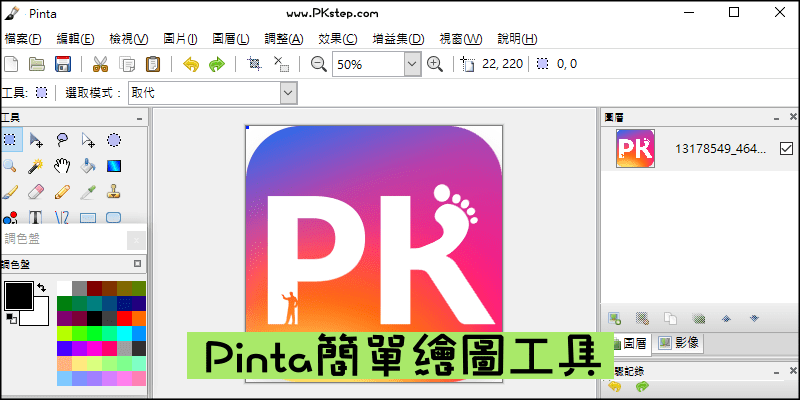
Task: Choose the Magic Wand tool
Action: click(36, 166)
